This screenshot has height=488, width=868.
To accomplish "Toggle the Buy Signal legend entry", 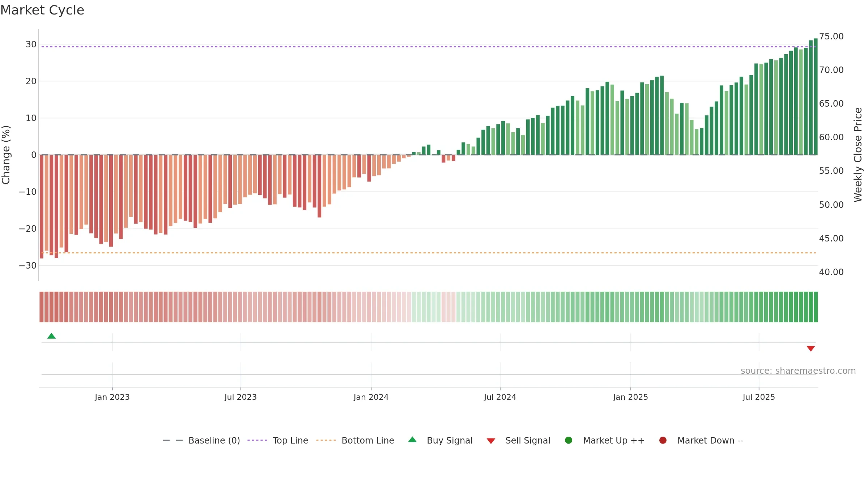I will click(x=440, y=440).
